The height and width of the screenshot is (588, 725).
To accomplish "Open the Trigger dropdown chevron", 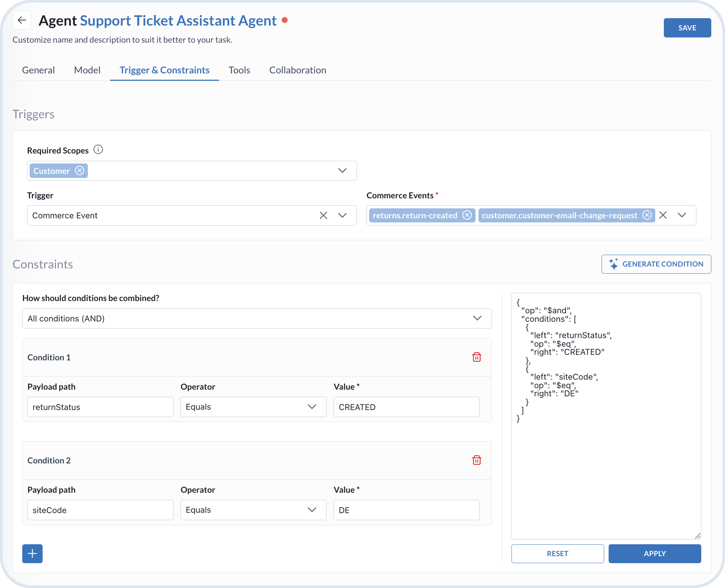I will point(342,215).
